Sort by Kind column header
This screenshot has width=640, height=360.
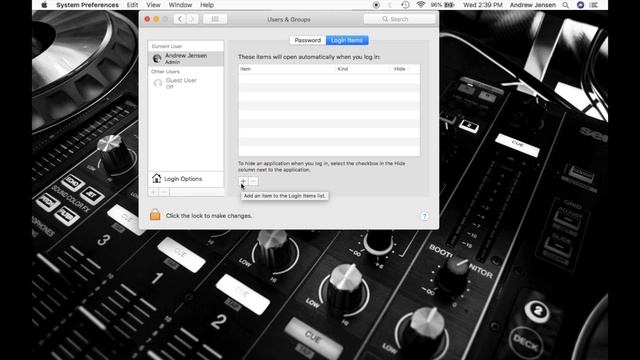(x=362, y=69)
